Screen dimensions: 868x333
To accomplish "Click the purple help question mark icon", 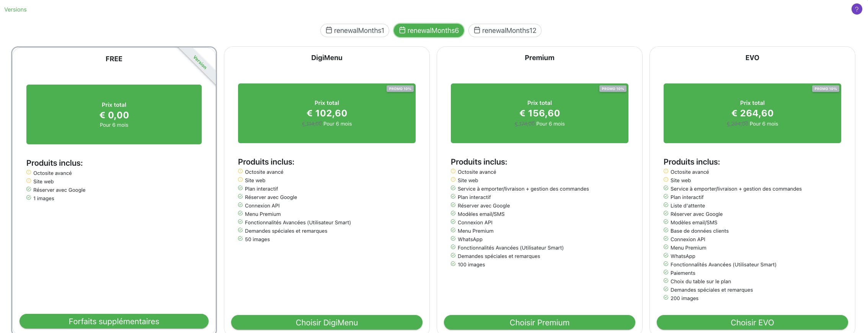I will (x=857, y=9).
